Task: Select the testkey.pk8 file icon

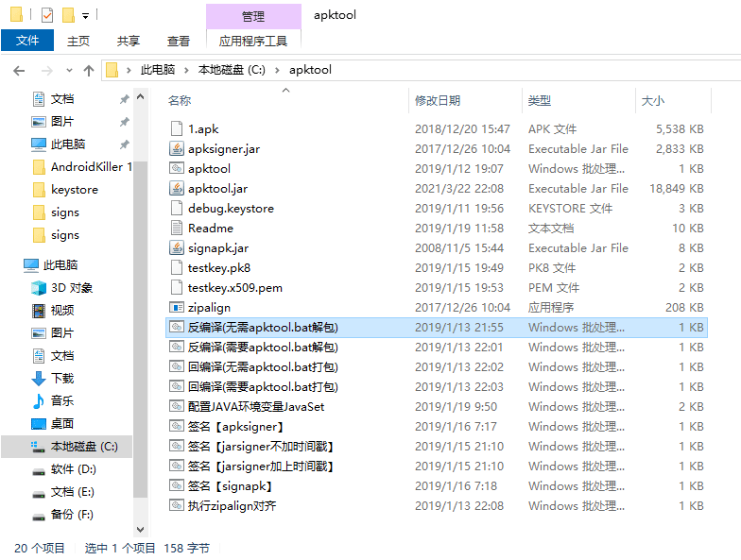Action: click(x=176, y=268)
